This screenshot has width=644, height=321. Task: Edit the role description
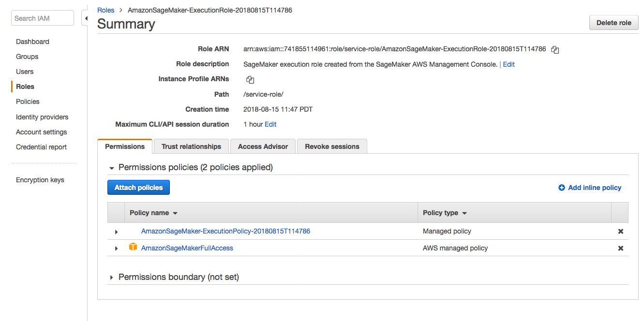[509, 64]
